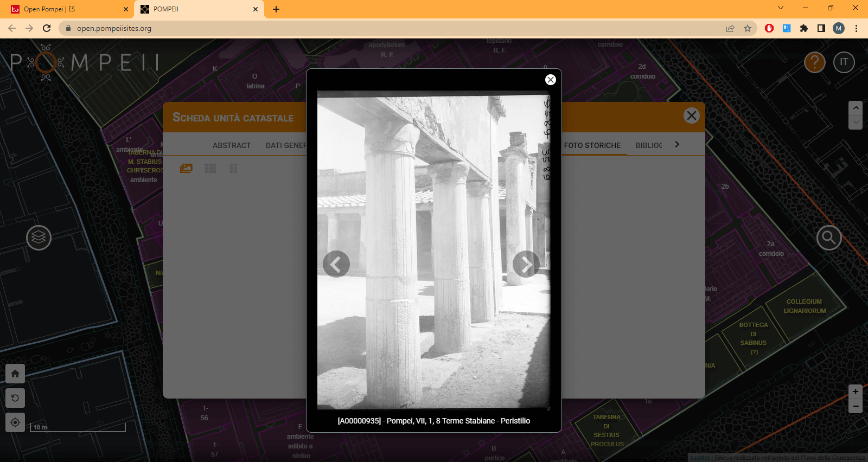The image size is (868, 462).
Task: Close the Scheda Unità Catastale panel
Action: coord(691,116)
